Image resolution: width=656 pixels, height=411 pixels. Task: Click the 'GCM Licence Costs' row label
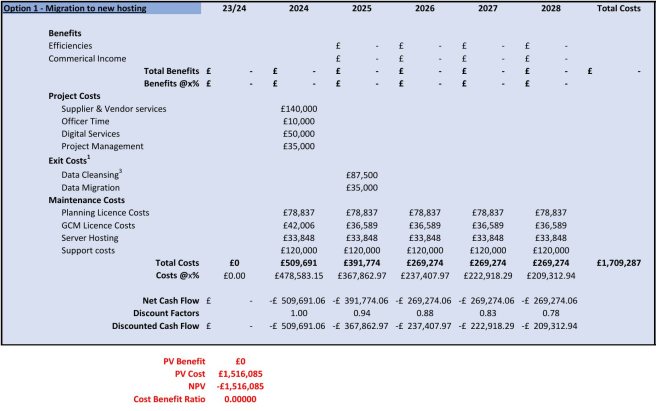pos(98,225)
